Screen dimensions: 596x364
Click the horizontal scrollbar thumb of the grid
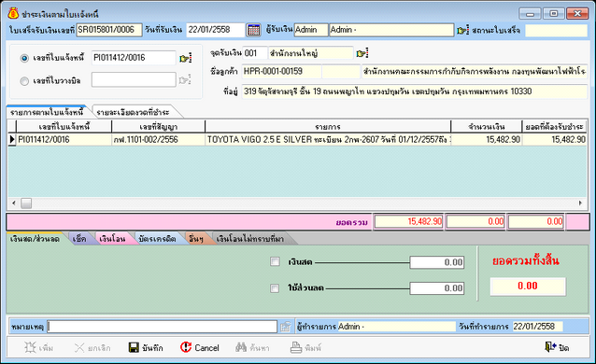[x=26, y=203]
